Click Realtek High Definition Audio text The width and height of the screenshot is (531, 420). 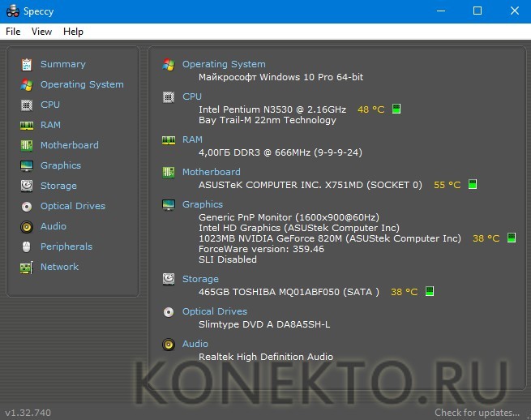point(266,357)
